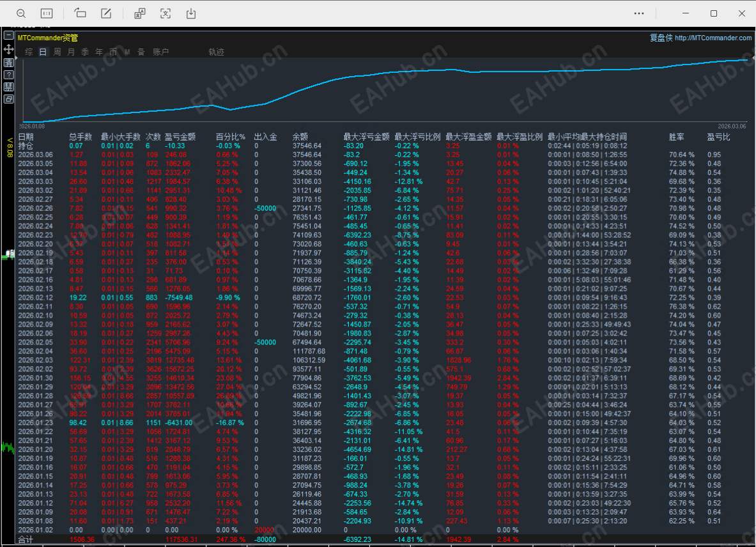Screen dimensions: 756x547
Task: Save image using the download icon
Action: (x=191, y=13)
